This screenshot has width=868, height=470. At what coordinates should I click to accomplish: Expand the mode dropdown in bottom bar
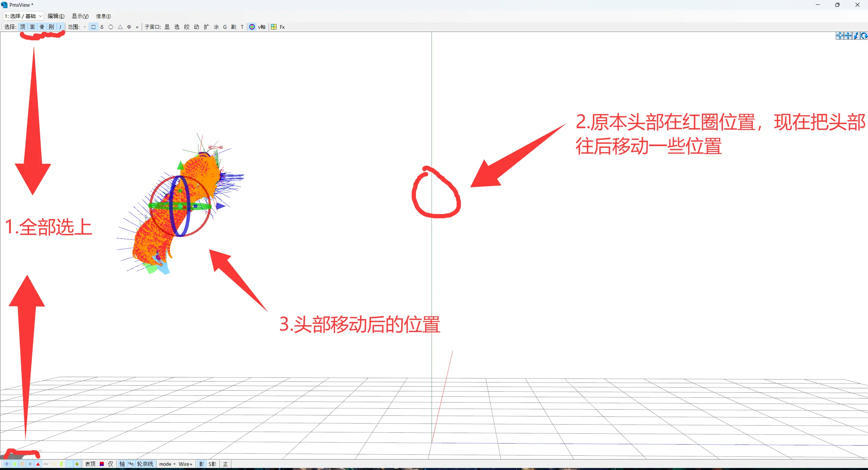pos(167,464)
